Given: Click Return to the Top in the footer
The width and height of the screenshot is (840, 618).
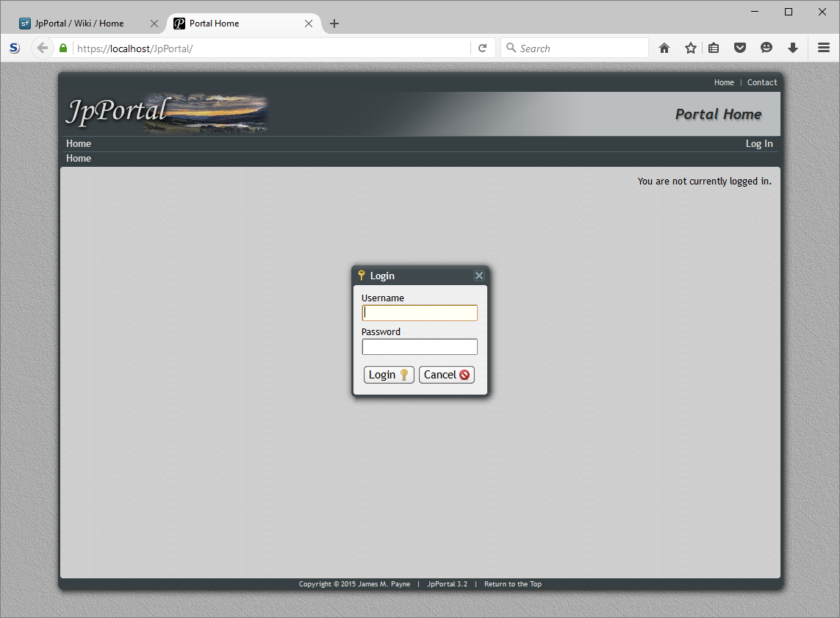Looking at the screenshot, I should pos(512,583).
